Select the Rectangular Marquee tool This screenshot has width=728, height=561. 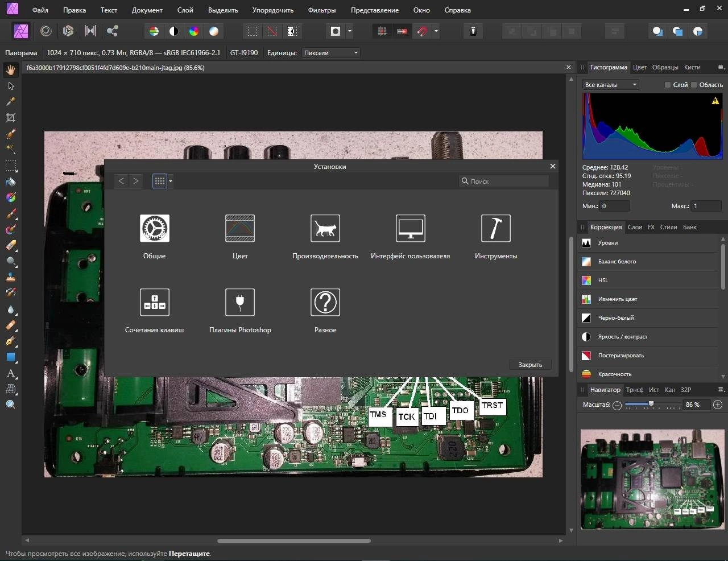point(11,166)
